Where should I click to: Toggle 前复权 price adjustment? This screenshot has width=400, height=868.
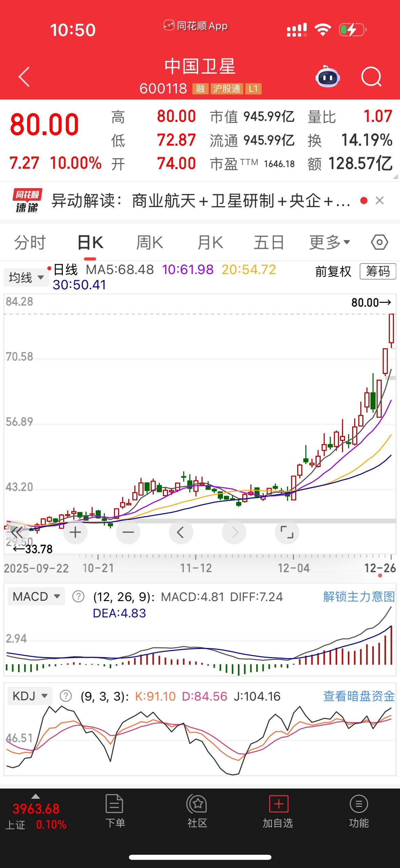click(x=333, y=271)
